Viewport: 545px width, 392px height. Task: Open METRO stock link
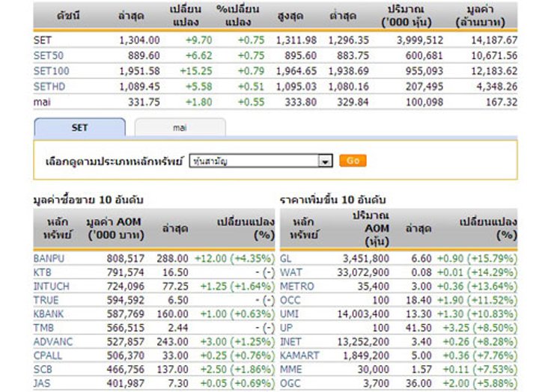point(297,287)
